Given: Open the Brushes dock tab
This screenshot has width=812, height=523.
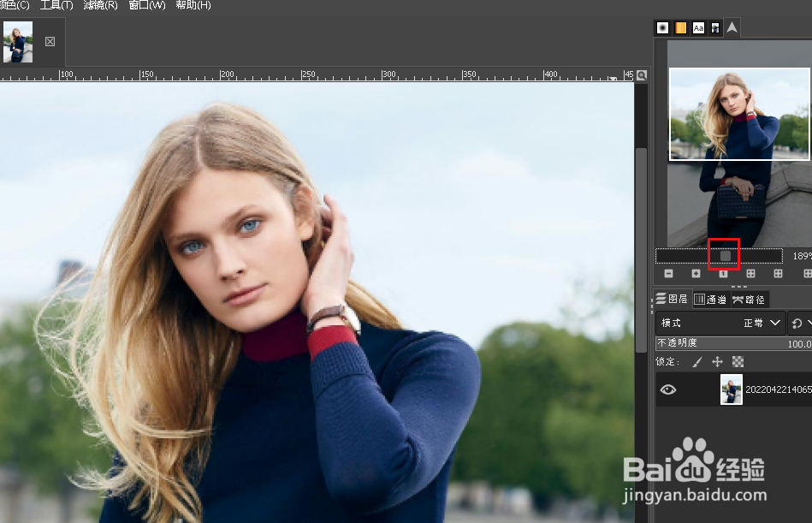Looking at the screenshot, I should tap(662, 28).
